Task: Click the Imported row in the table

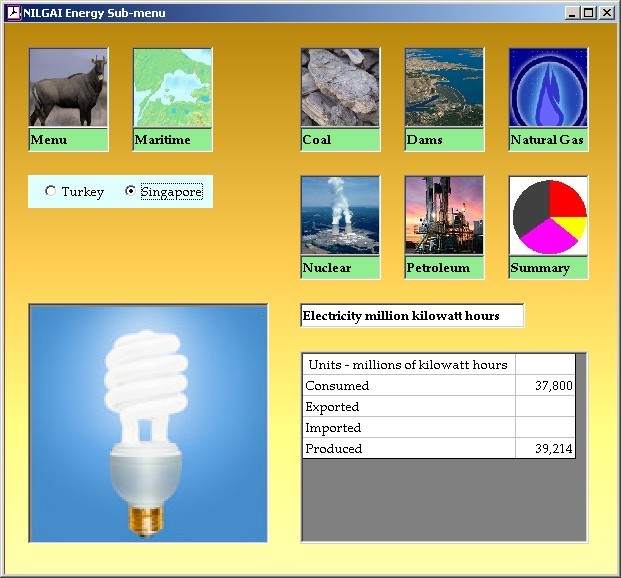Action: coord(408,428)
